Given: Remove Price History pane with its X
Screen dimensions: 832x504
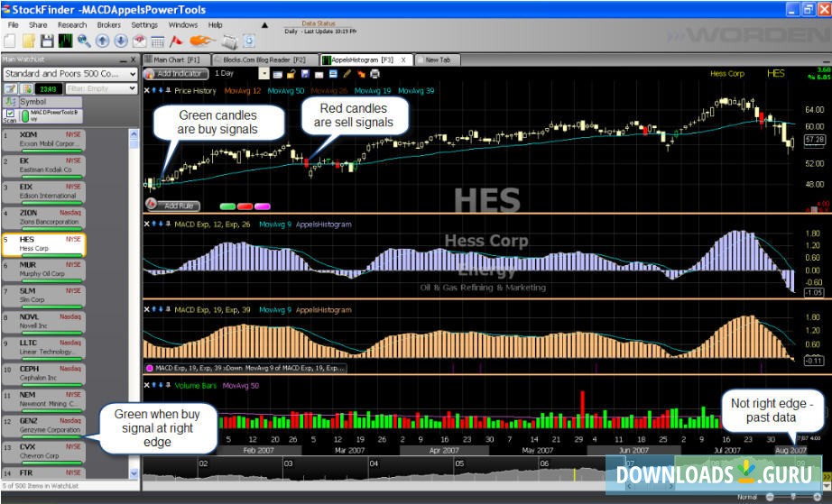Looking at the screenshot, I should tap(147, 91).
